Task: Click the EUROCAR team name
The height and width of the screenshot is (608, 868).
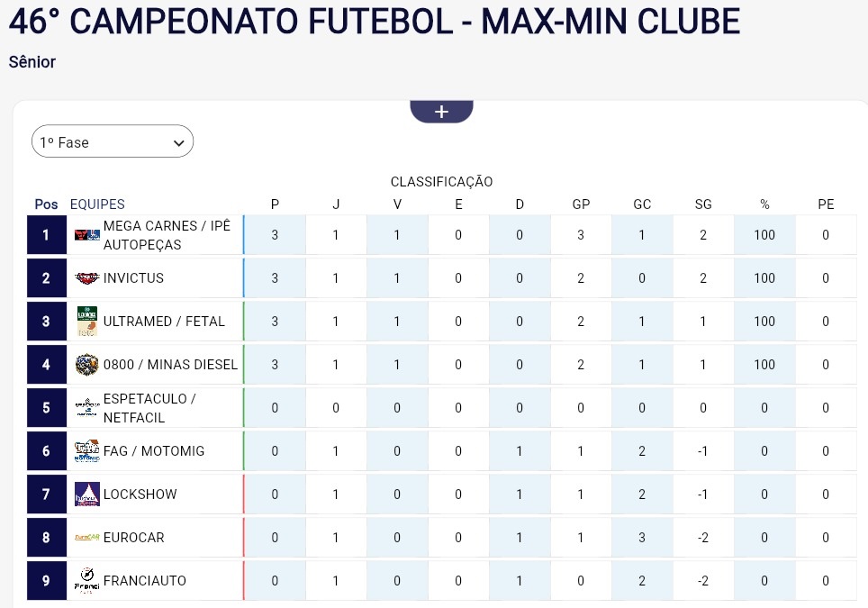Action: pyautogui.click(x=134, y=538)
